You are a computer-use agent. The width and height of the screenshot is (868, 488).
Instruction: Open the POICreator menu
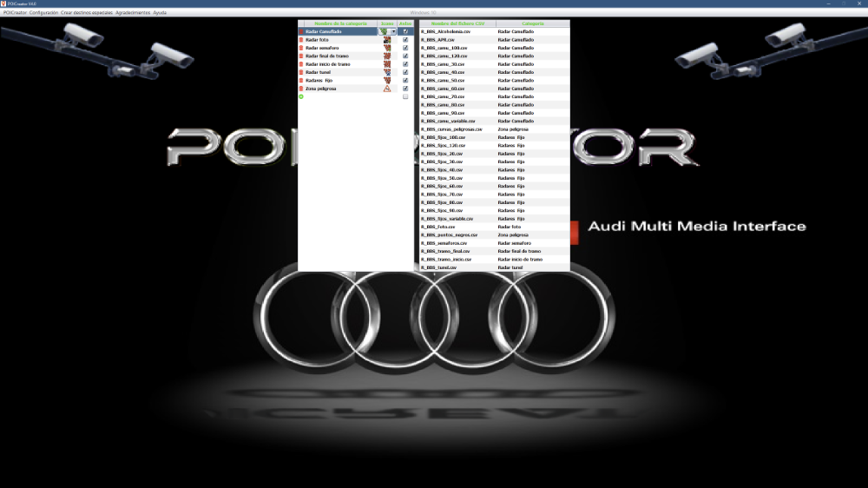point(15,12)
